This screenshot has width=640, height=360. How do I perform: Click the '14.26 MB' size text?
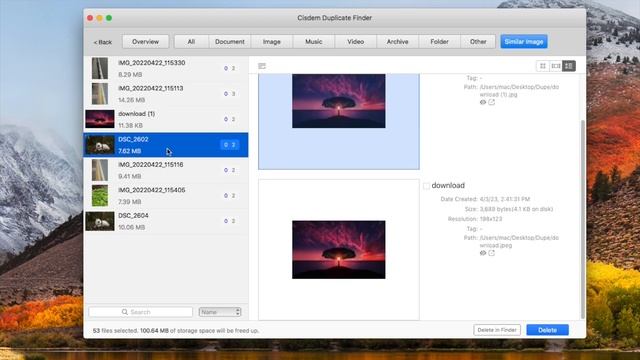(131, 100)
